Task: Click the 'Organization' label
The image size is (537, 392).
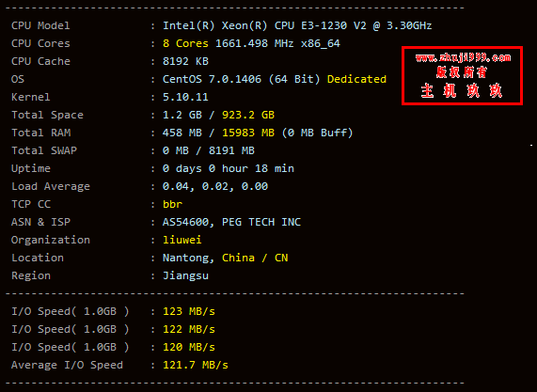Action: pyautogui.click(x=51, y=240)
